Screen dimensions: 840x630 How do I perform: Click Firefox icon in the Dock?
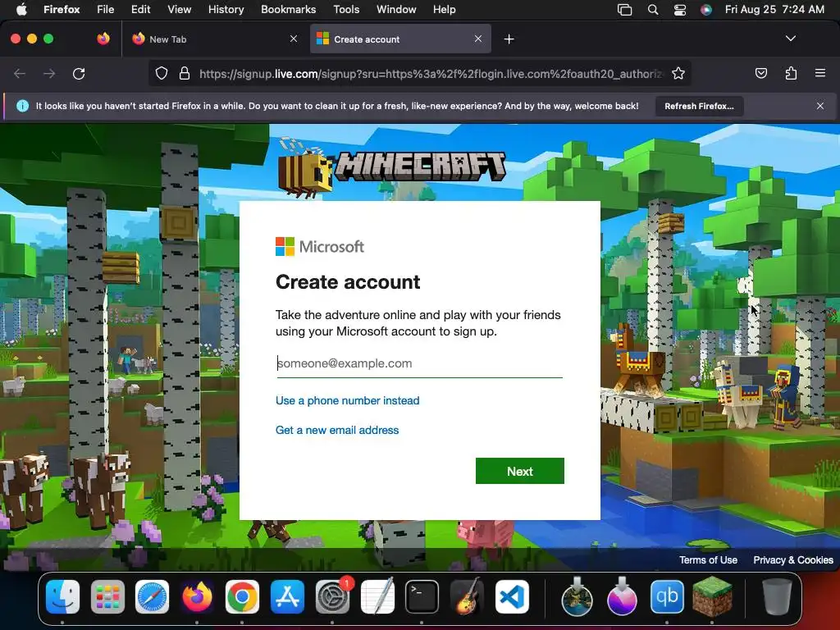[x=197, y=596]
